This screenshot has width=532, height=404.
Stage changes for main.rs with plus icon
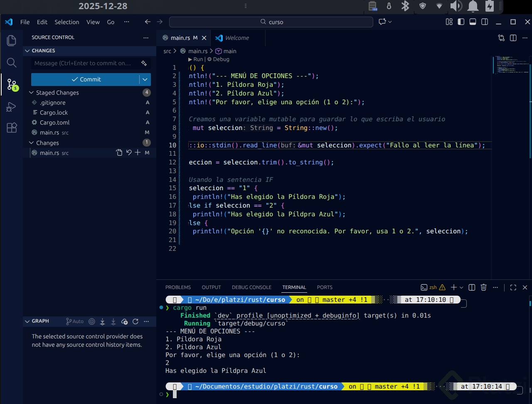click(138, 153)
